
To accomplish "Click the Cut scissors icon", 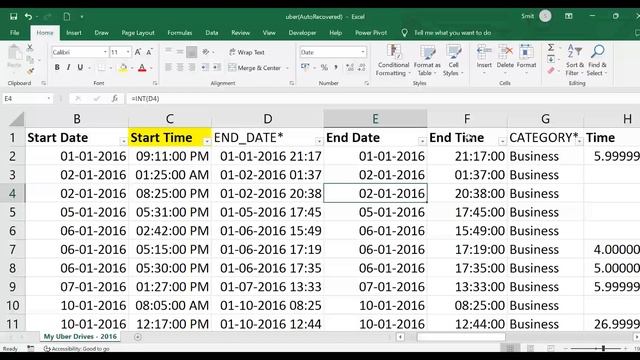I will pos(30,48).
